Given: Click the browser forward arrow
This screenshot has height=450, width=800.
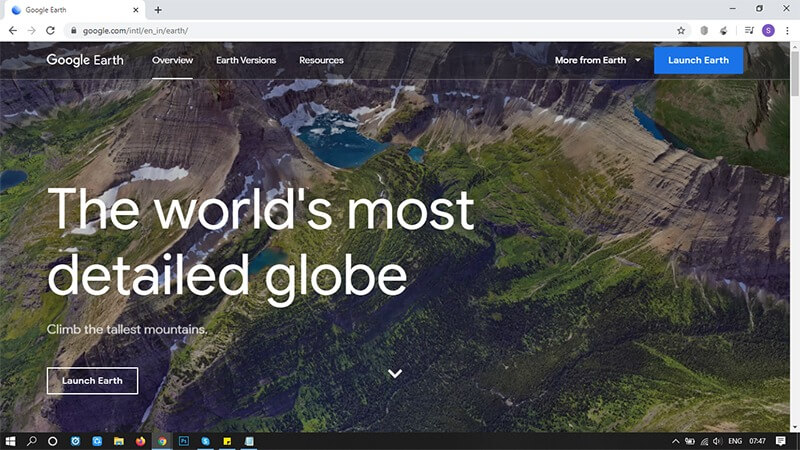Looking at the screenshot, I should [x=32, y=31].
